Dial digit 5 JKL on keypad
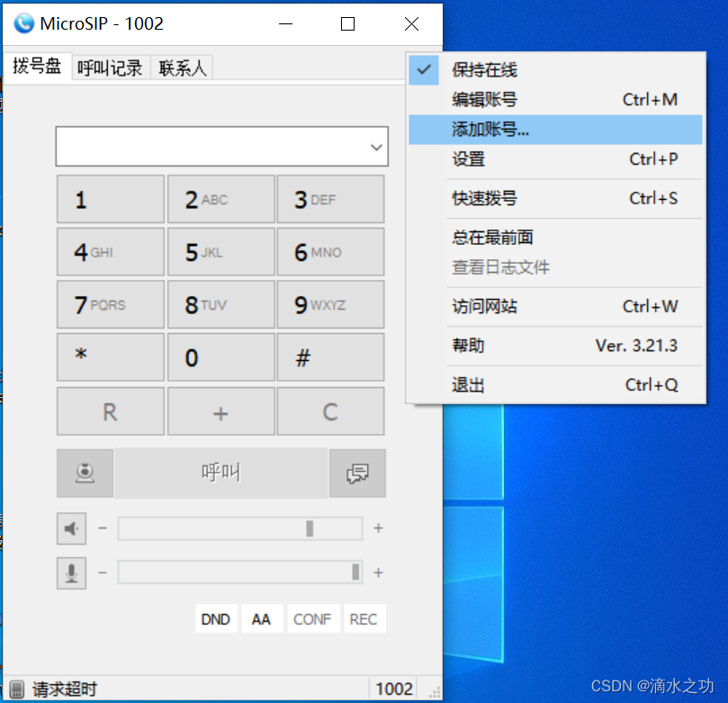This screenshot has height=703, width=728. [x=221, y=252]
